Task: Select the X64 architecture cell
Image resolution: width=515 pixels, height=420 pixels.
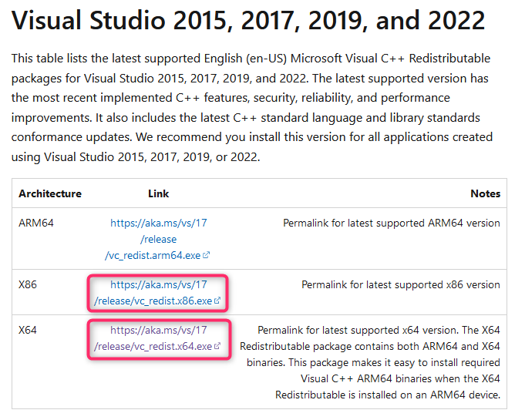Action: pyautogui.click(x=28, y=331)
